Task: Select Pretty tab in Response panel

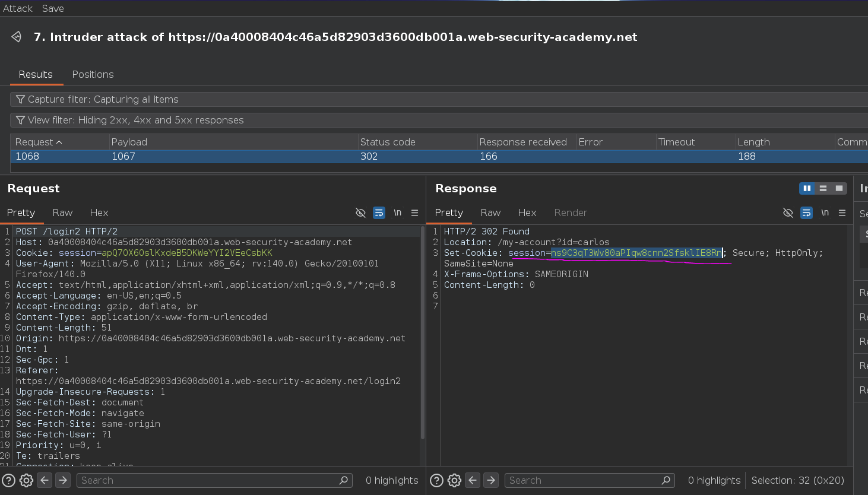Action: coord(449,212)
